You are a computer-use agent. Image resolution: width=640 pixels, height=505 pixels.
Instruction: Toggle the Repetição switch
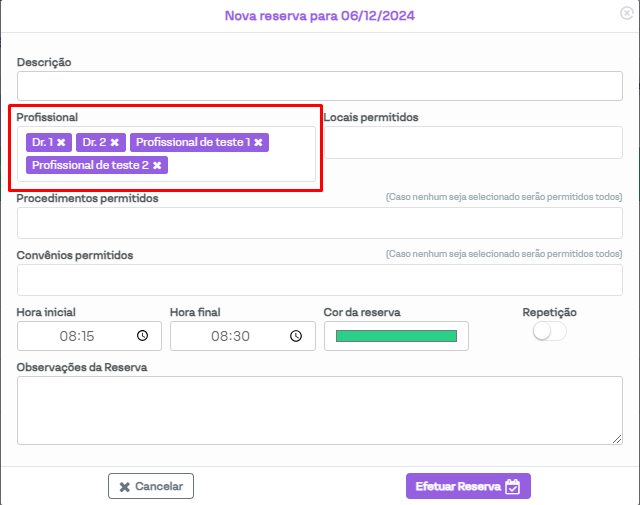click(x=549, y=332)
